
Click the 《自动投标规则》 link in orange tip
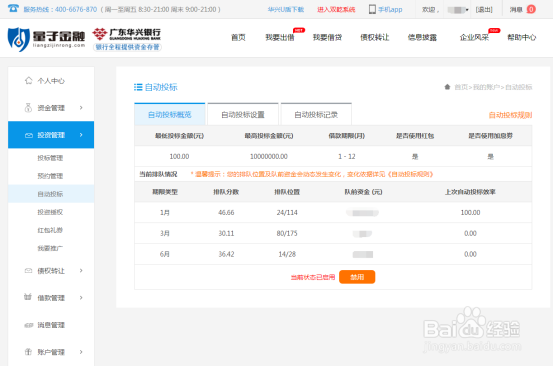[x=411, y=174]
